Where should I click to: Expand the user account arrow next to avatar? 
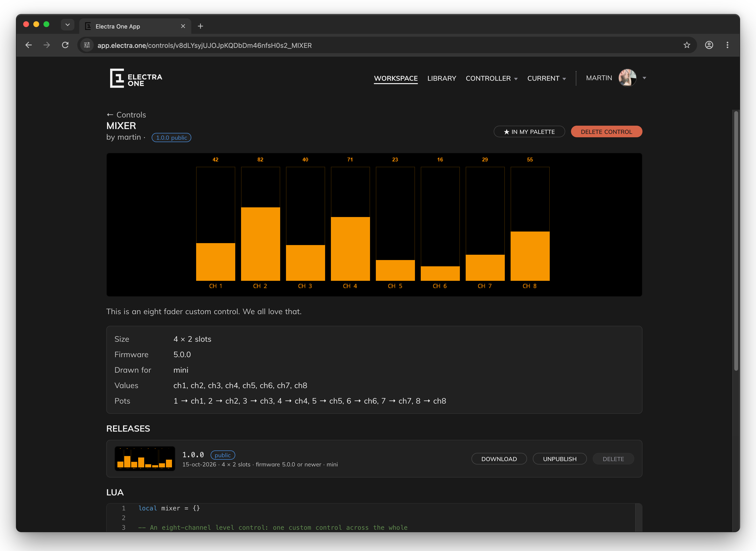[644, 78]
